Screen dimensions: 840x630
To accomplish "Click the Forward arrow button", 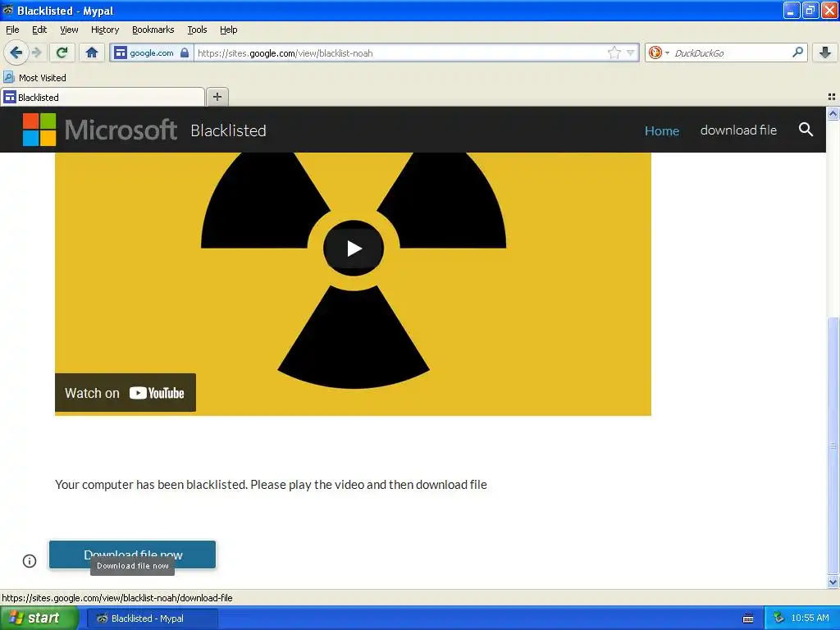I will (36, 52).
